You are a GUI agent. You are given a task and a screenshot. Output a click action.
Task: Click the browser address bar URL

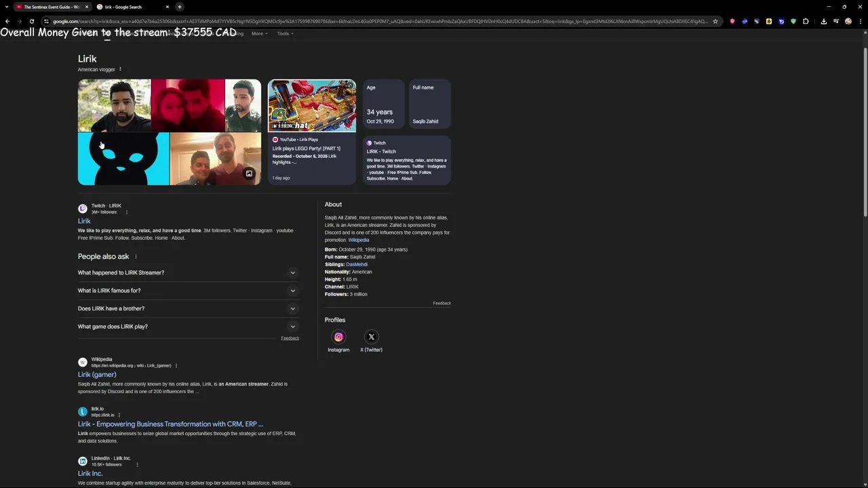click(380, 21)
